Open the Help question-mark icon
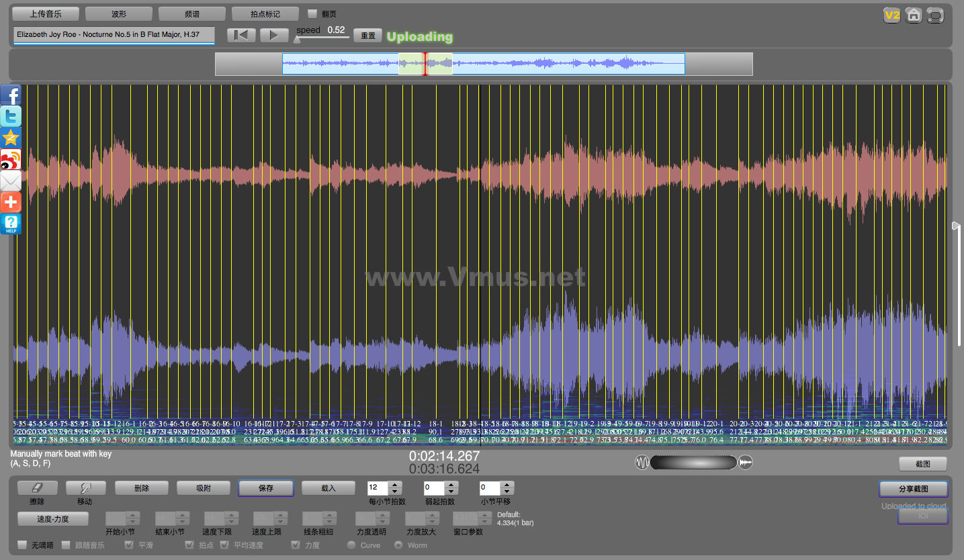Screen dimensions: 964x560 [x=11, y=224]
